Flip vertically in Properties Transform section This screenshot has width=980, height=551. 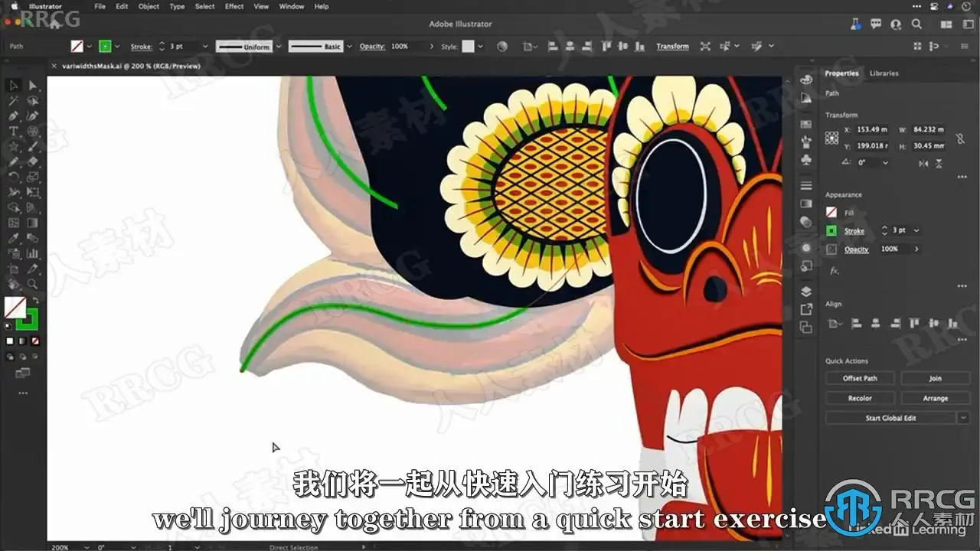coord(939,163)
